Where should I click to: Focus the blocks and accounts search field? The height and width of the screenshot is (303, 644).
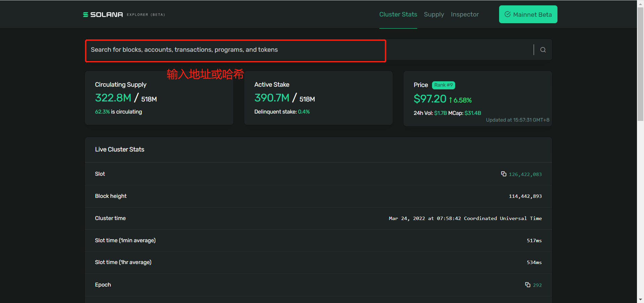coord(235,50)
